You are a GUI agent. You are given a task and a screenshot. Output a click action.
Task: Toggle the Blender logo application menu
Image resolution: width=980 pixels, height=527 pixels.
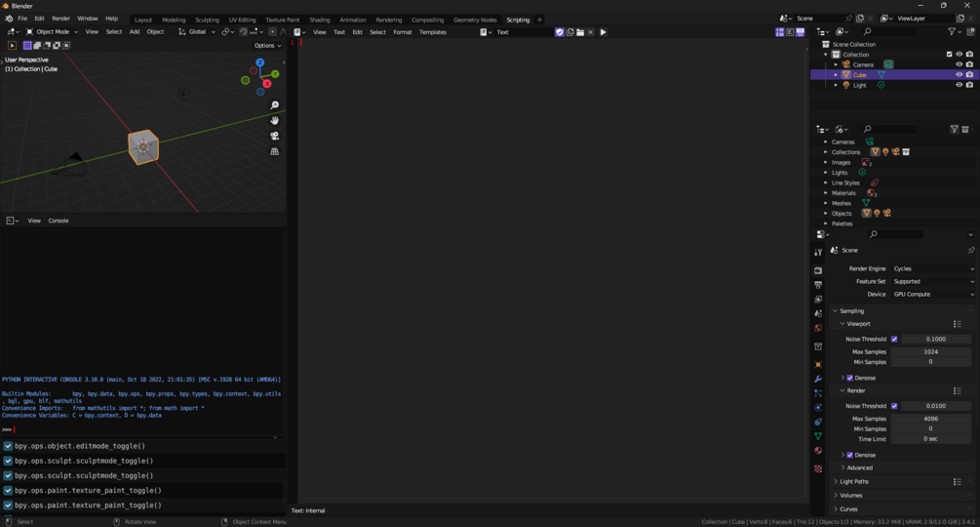[x=9, y=19]
